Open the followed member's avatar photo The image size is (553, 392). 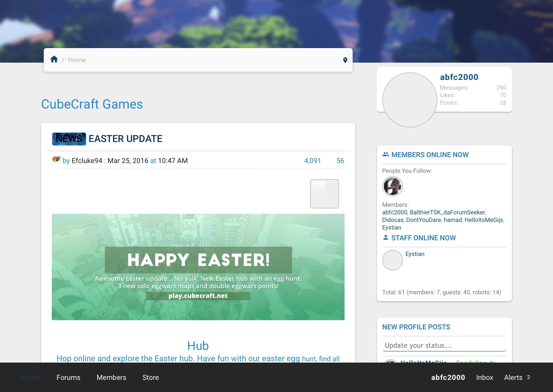pyautogui.click(x=392, y=186)
